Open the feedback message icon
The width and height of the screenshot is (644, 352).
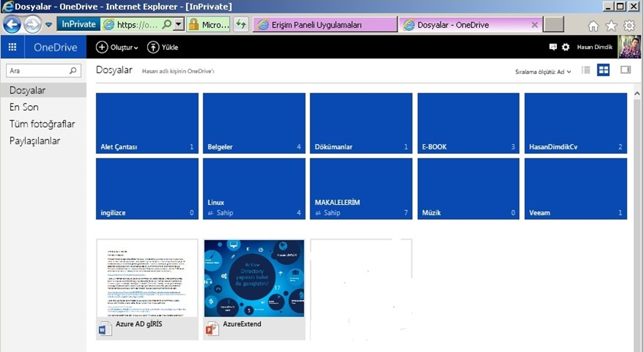point(553,47)
